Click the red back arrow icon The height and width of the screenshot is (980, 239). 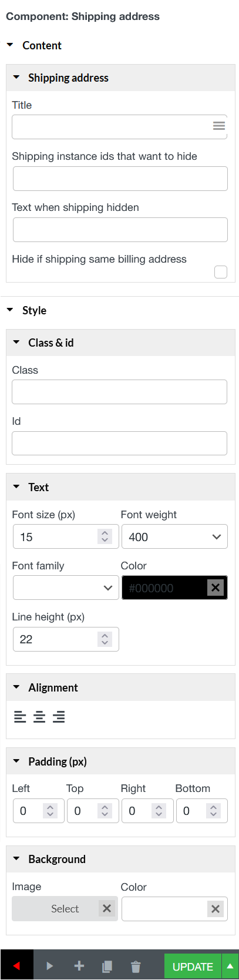16,966
